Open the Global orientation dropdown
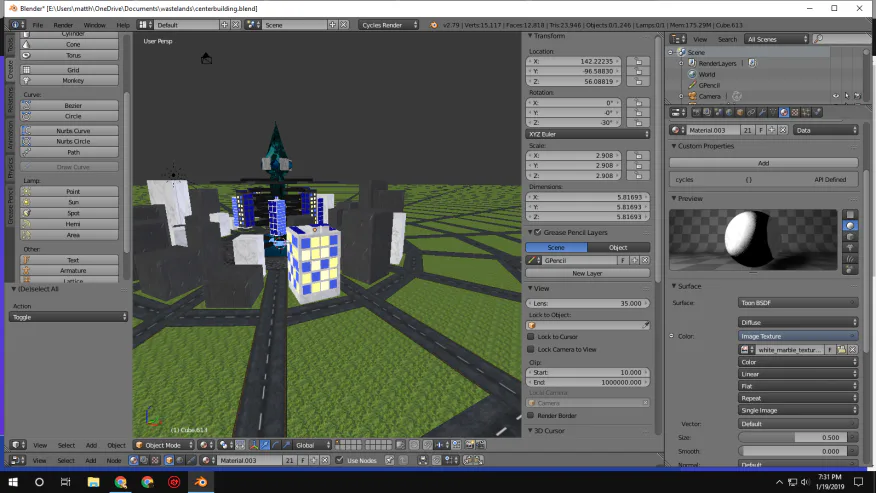This screenshot has width=876, height=493. [x=312, y=445]
